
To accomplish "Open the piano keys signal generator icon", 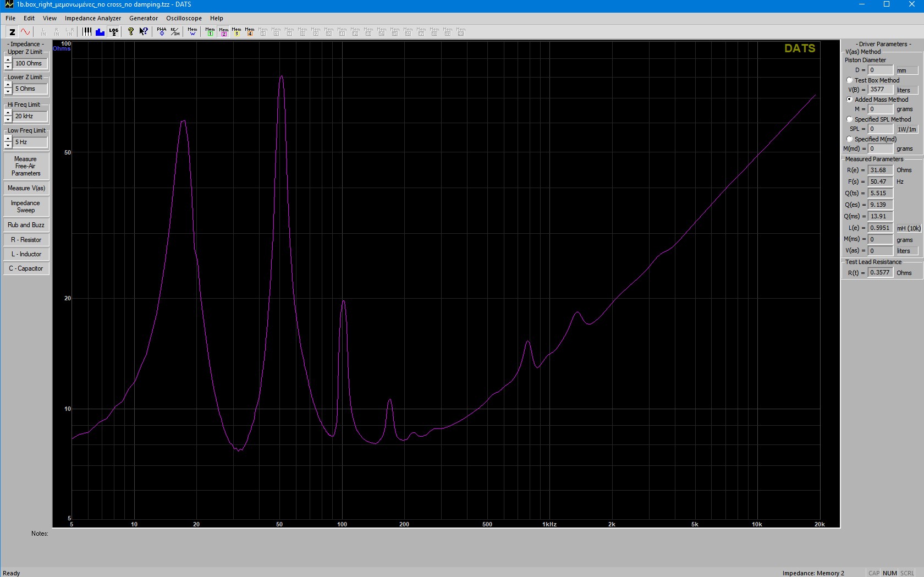I will pos(87,32).
